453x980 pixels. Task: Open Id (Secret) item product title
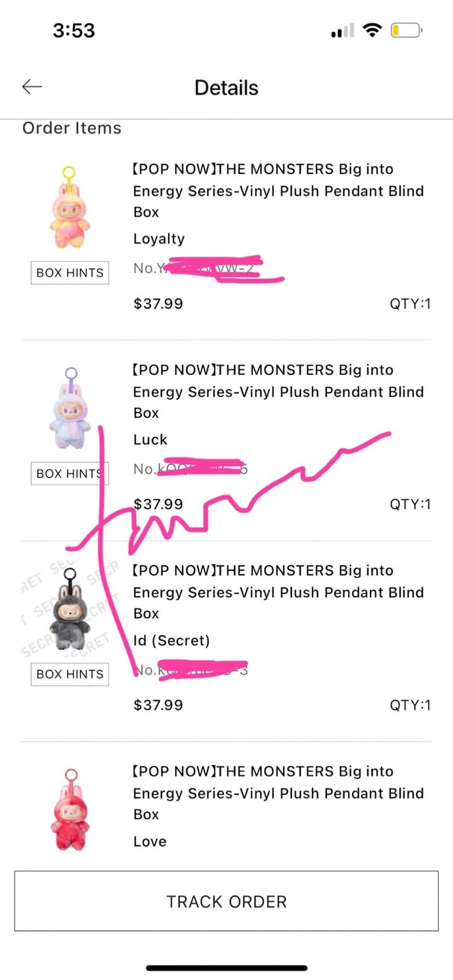[278, 591]
